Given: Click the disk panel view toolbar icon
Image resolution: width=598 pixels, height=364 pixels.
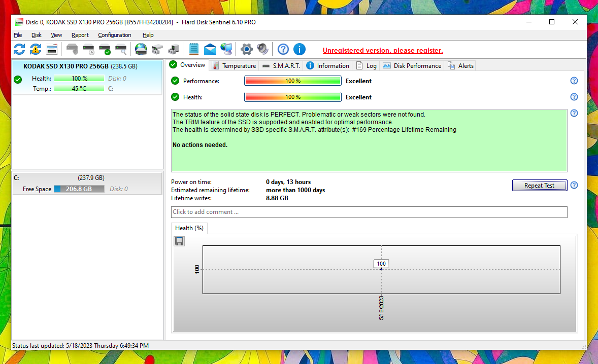Looking at the screenshot, I should [x=51, y=49].
